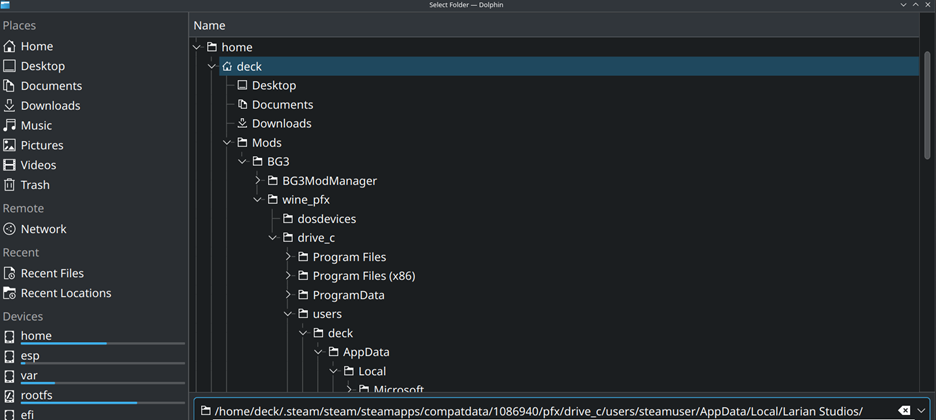Select the dosdevices folder

pos(326,219)
